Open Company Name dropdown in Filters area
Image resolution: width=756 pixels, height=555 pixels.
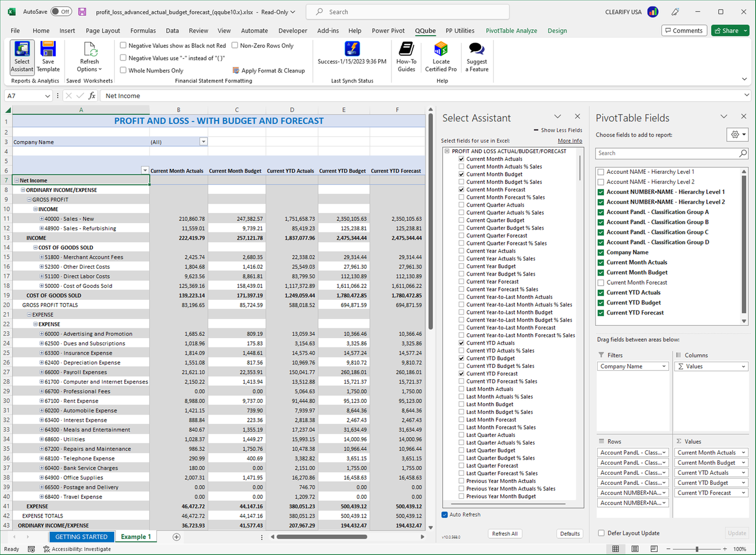tap(664, 366)
